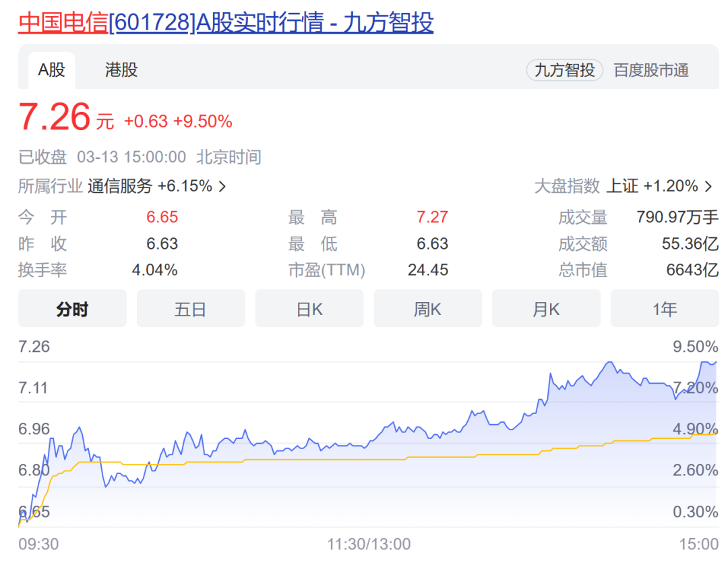Click the 成交额 value 55.36亿
The image size is (728, 563).
[x=690, y=243]
